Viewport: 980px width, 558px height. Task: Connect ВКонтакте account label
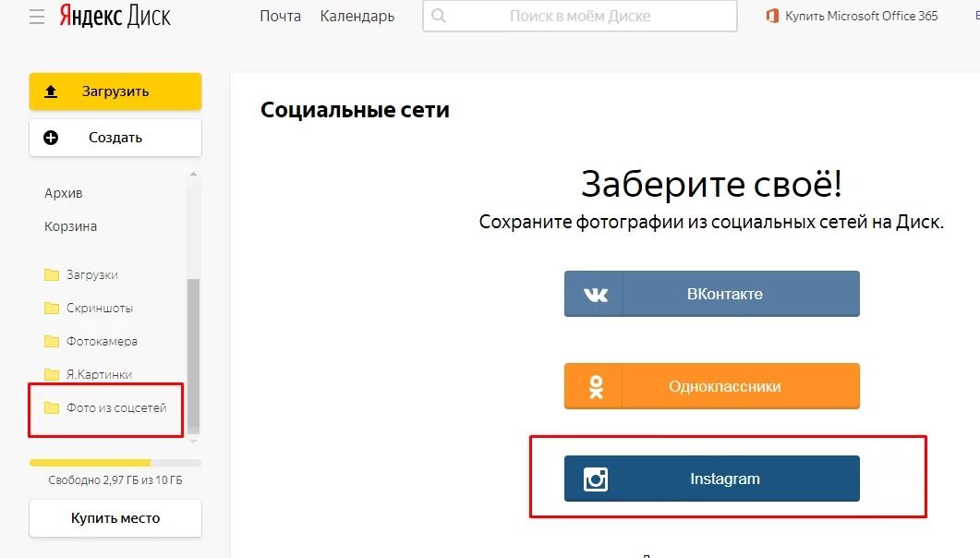[x=725, y=294]
